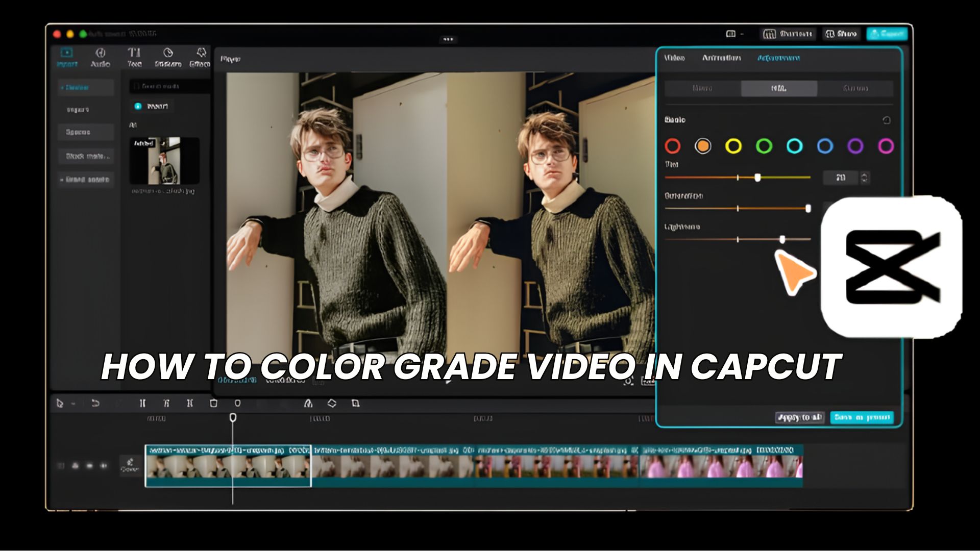
Task: Pick the magenta HSL color circle
Action: point(886,146)
